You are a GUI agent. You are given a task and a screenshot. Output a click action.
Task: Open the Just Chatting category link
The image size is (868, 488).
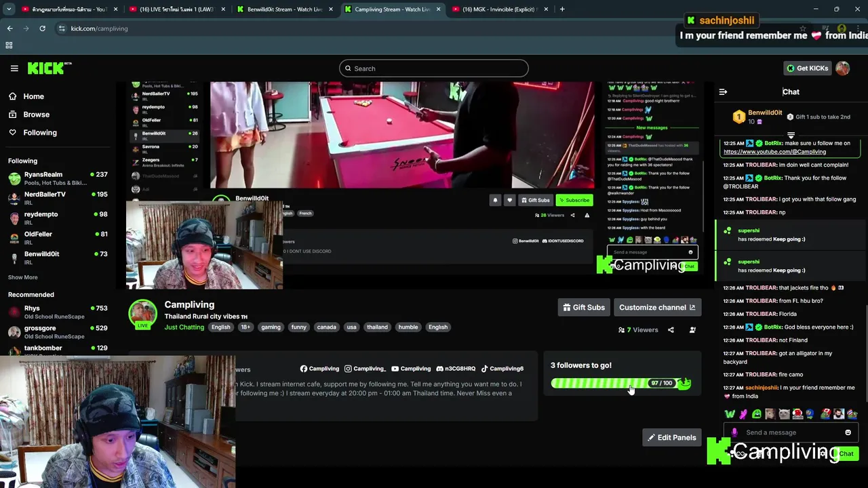click(x=184, y=327)
